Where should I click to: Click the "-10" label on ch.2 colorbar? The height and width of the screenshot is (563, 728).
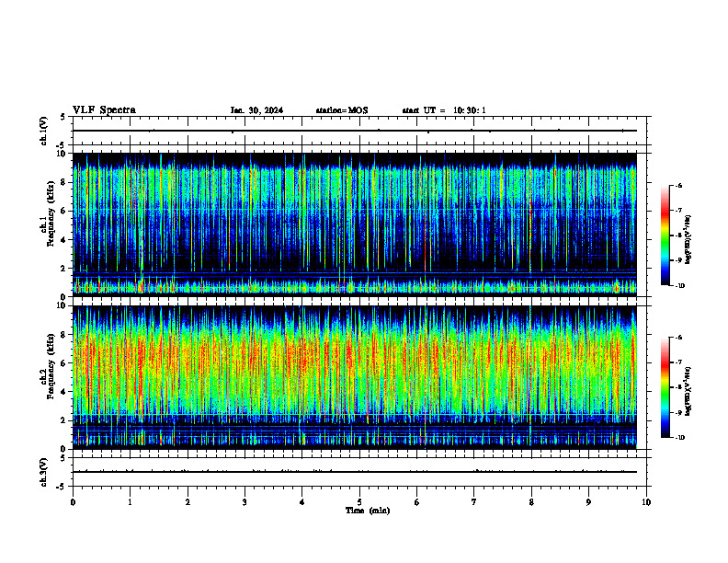pos(679,437)
